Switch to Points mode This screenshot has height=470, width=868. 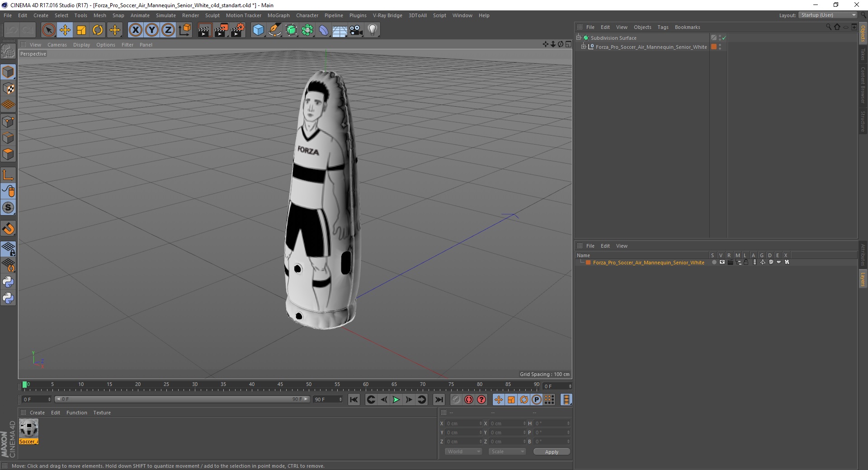pos(8,121)
